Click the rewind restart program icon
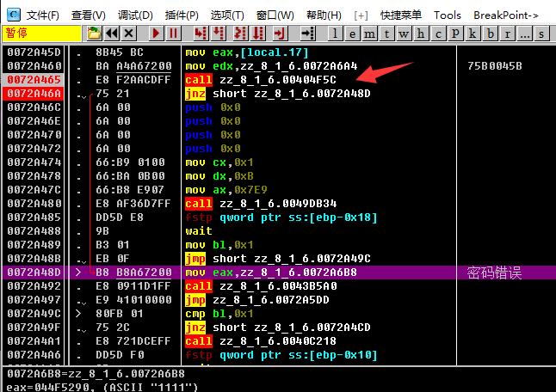Viewport: 556px width, 392px height. click(112, 34)
